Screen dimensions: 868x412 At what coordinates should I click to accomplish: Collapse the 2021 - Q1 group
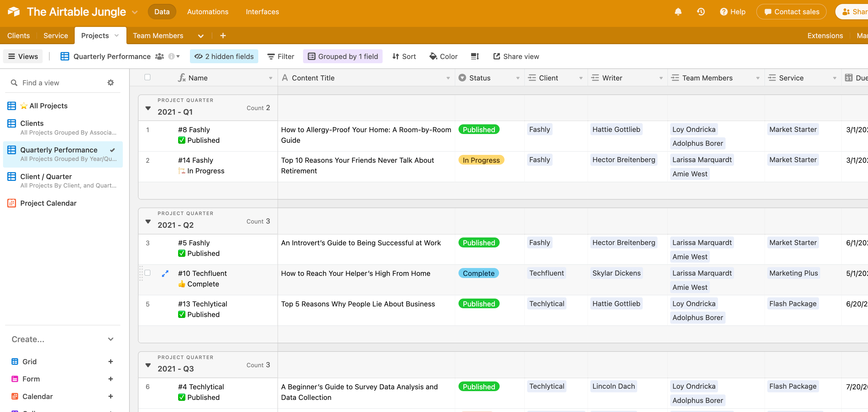[x=148, y=108]
